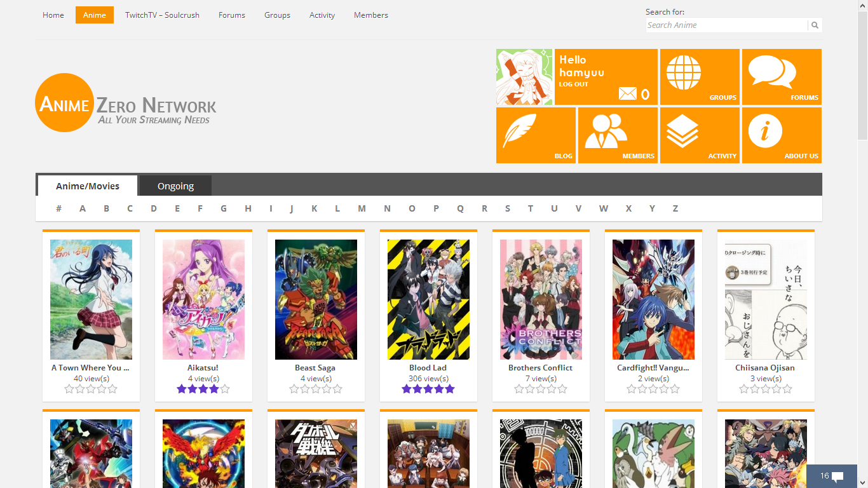Rate Beast Saga three stars
868x488 pixels.
(316, 389)
